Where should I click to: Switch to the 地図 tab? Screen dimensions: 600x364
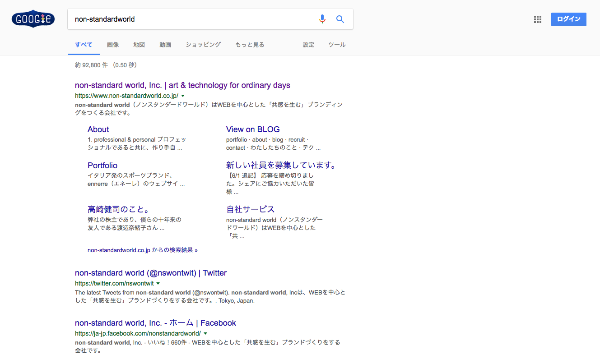tap(139, 45)
